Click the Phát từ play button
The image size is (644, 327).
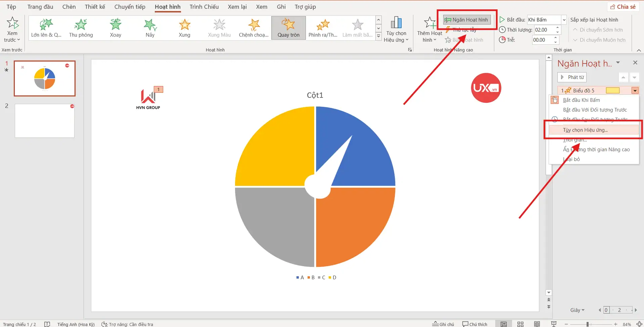[572, 77]
